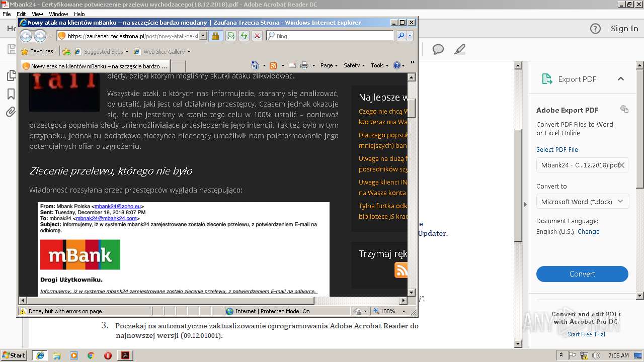Show attachments paperclip panel in Acrobat

(11, 112)
